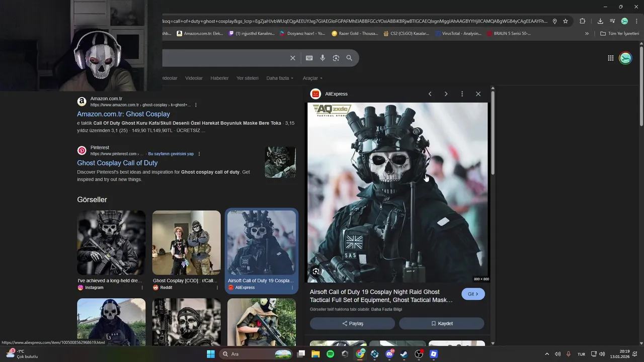Open CS2 (CS:GO) Kasalar bookmark

pyautogui.click(x=406, y=34)
